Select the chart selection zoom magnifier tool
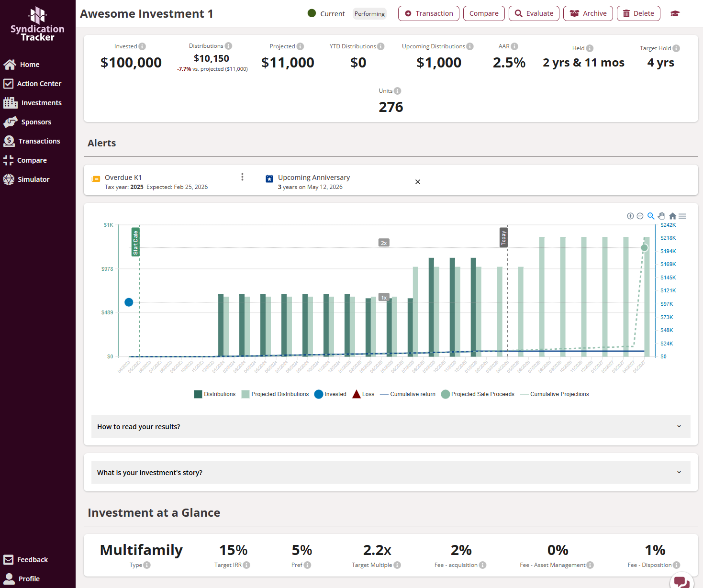Screen dimensions: 703x588 coord(651,216)
